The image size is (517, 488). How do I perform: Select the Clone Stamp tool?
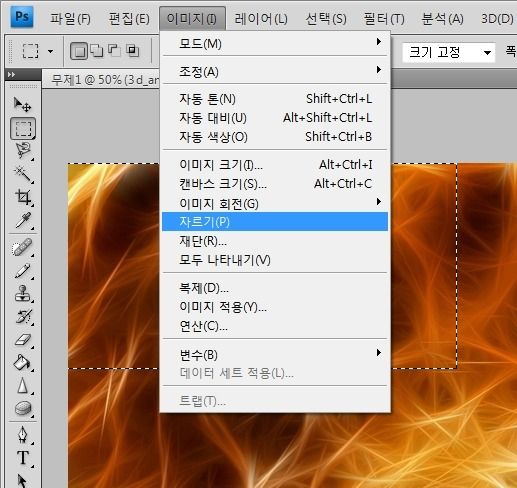[x=23, y=294]
